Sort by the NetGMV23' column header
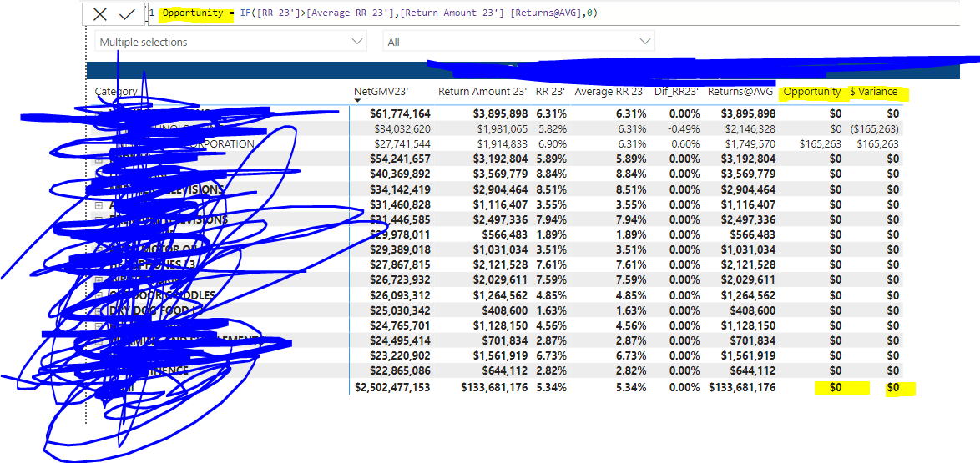 pos(381,91)
